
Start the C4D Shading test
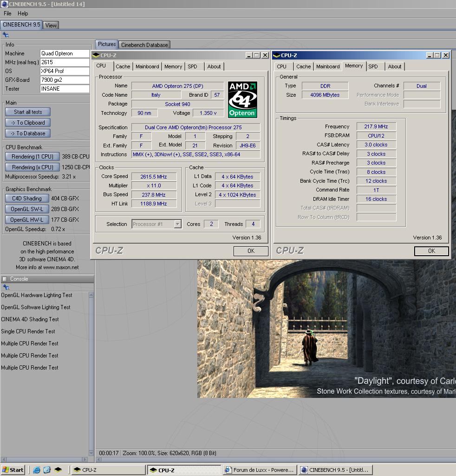tap(27, 198)
